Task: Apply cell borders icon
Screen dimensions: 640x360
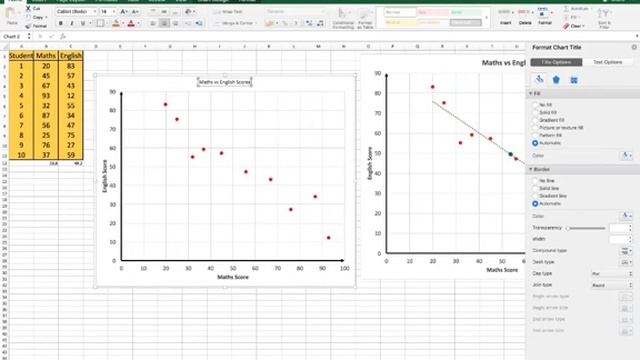Action: 100,24
